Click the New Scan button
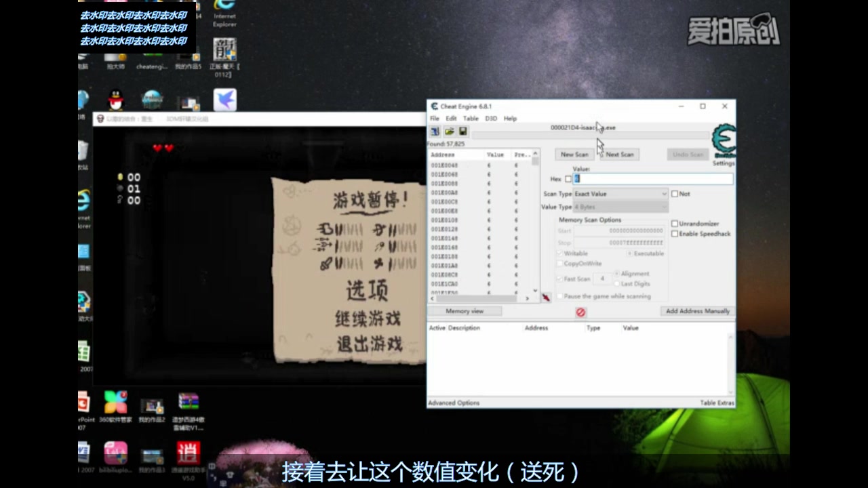This screenshot has height=488, width=868. 574,155
